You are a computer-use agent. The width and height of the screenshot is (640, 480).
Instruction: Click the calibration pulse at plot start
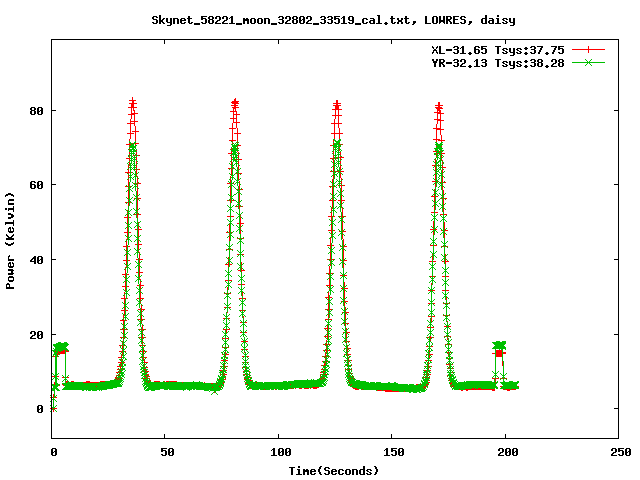click(60, 348)
